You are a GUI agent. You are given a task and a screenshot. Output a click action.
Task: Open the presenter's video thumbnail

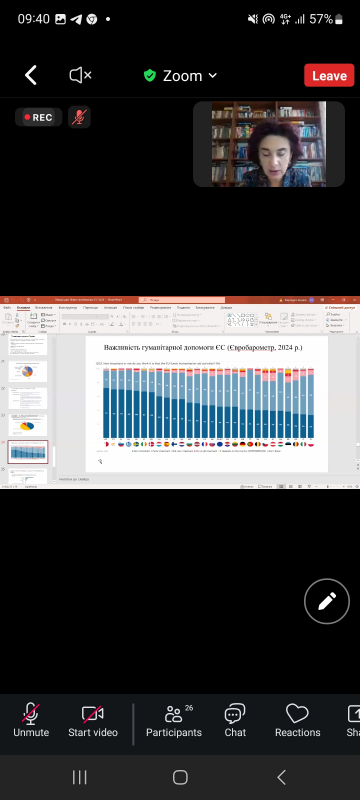[x=269, y=144]
